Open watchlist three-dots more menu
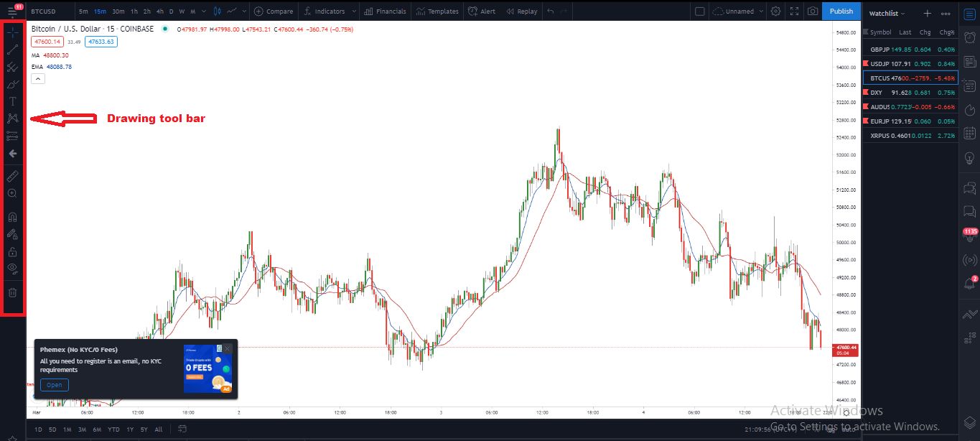 point(946,13)
